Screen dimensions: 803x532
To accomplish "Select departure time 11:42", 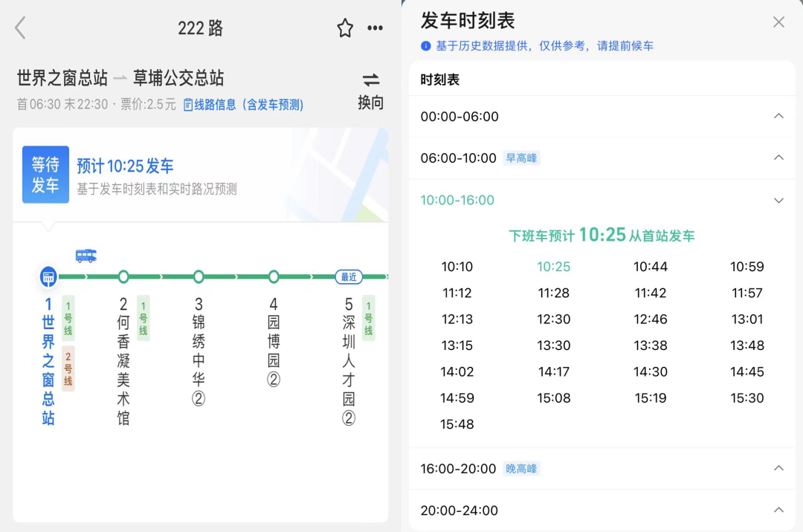I will pyautogui.click(x=651, y=293).
